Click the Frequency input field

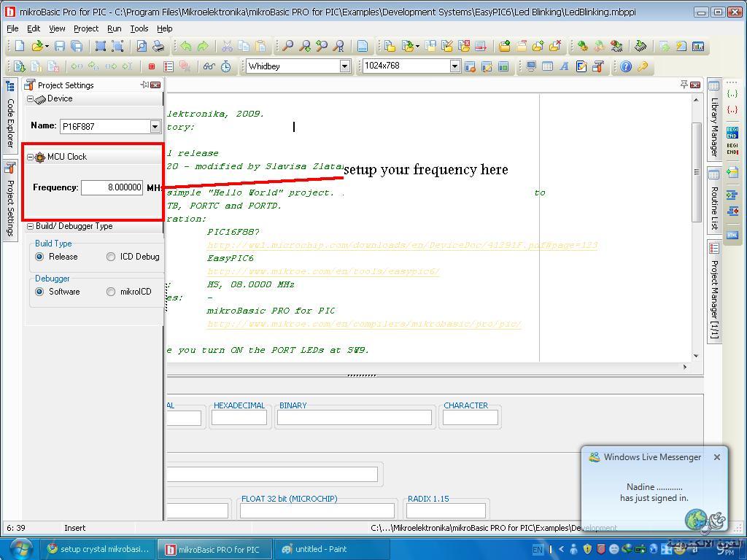pos(112,187)
